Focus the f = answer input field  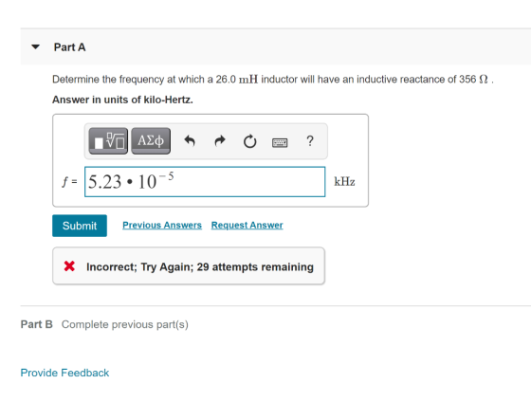pos(205,181)
